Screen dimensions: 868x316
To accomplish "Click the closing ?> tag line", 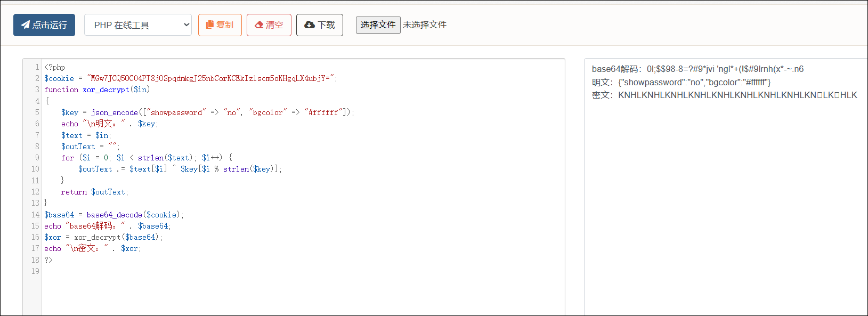I will [x=48, y=260].
